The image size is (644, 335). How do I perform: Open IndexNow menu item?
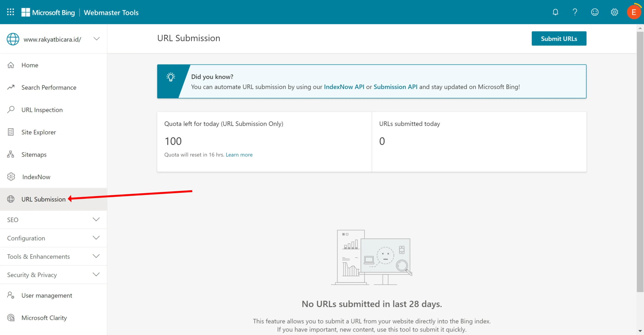pos(53,177)
